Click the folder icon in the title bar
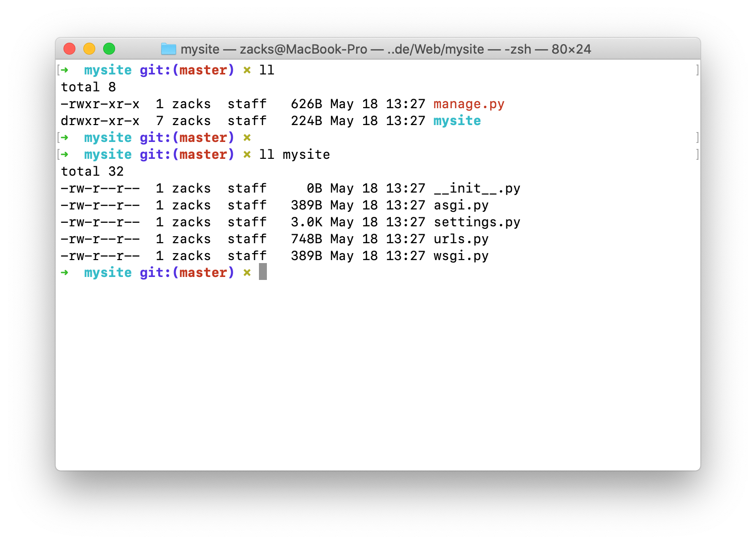This screenshot has width=756, height=544. click(169, 49)
